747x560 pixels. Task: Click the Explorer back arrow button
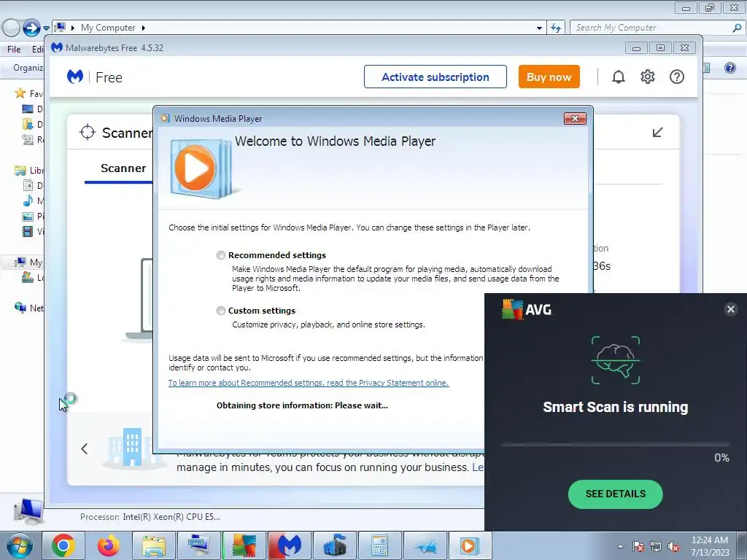pos(10,28)
